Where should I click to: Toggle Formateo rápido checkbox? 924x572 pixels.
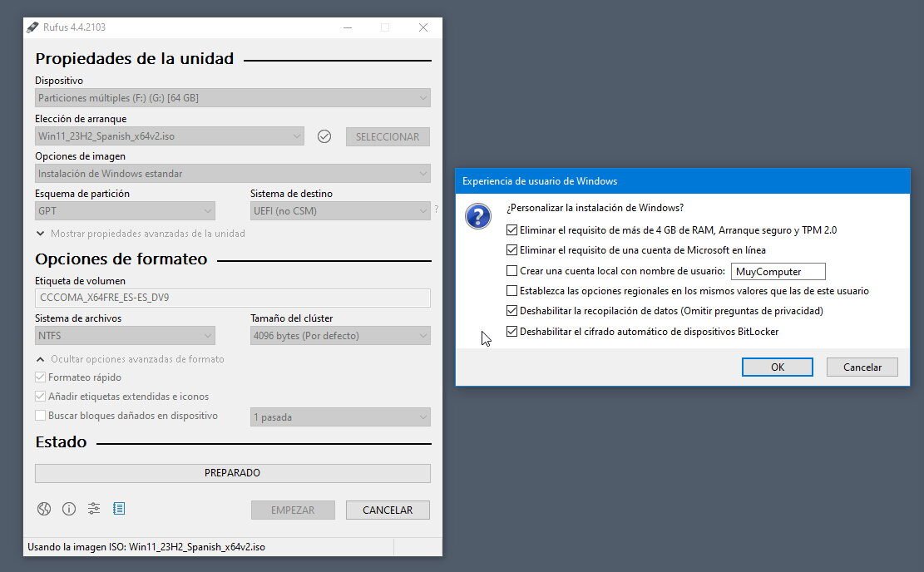[40, 377]
